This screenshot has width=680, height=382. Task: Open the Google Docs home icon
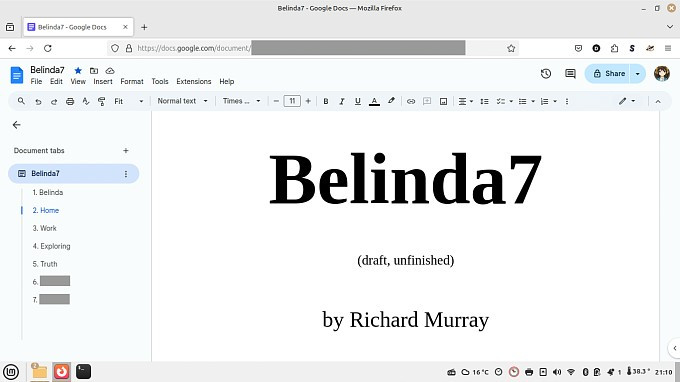pyautogui.click(x=16, y=75)
